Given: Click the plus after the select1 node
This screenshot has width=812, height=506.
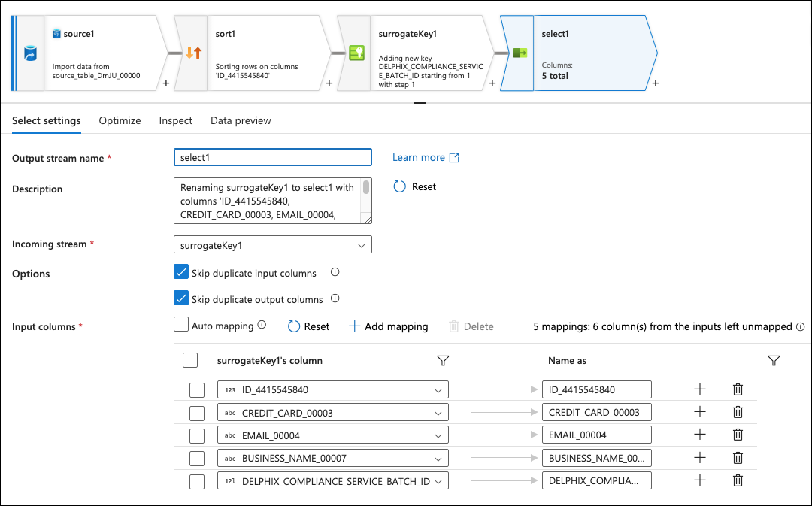Looking at the screenshot, I should [x=655, y=83].
